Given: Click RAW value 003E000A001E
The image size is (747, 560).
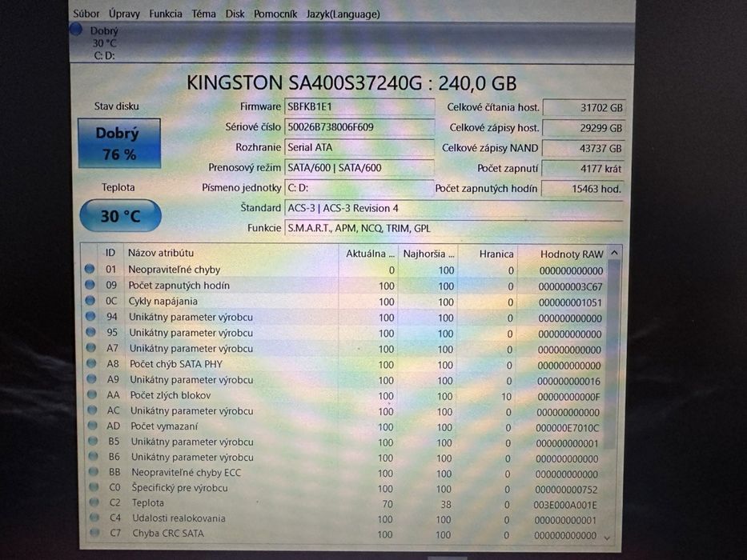Looking at the screenshot, I should (x=565, y=505).
